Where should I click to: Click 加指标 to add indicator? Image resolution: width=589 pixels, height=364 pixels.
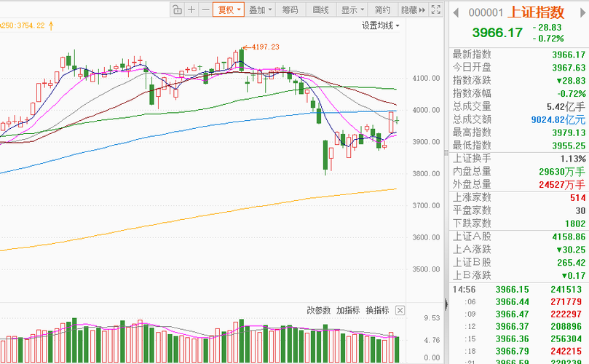click(x=347, y=310)
